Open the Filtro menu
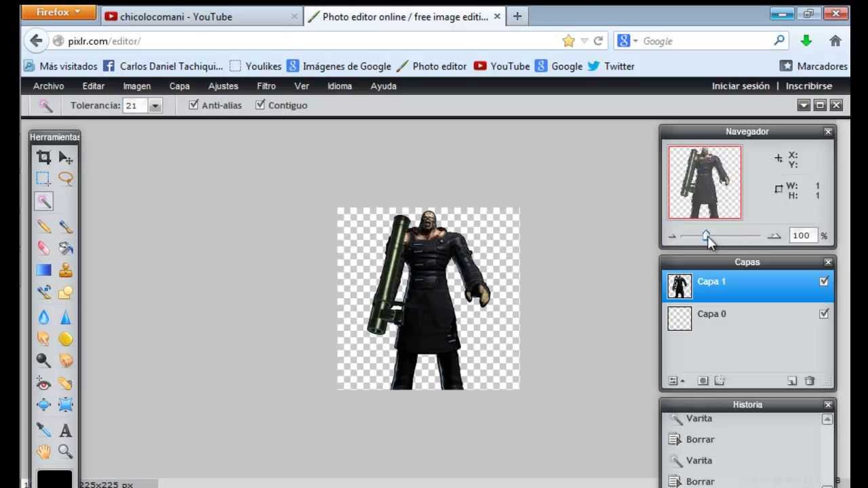Screen dimensions: 868x488 pyautogui.click(x=267, y=86)
